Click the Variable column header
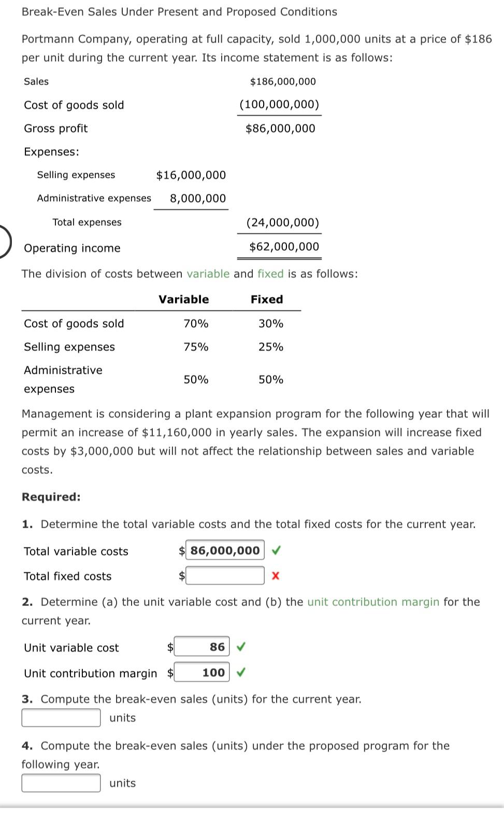Image resolution: width=504 pixels, height=818 pixels. (x=183, y=299)
